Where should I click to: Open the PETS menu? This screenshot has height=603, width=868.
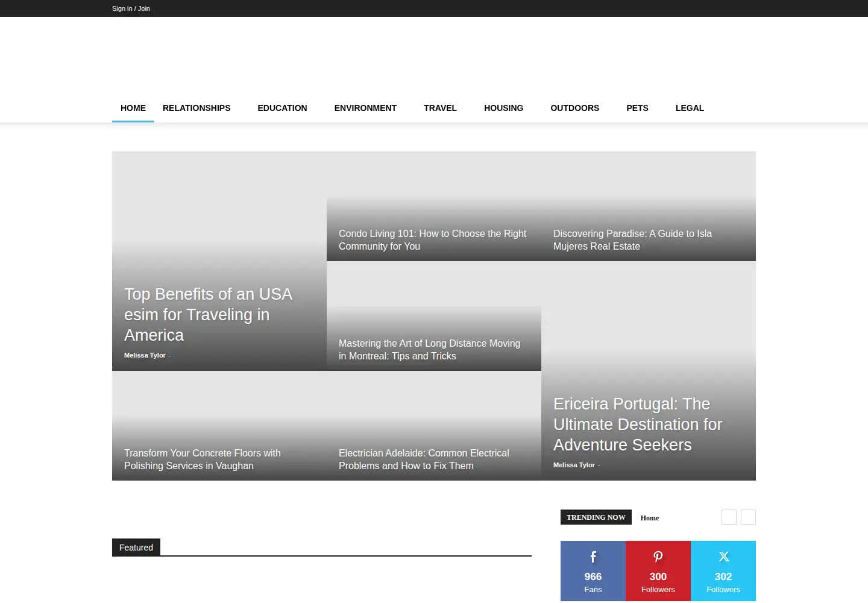pos(637,108)
